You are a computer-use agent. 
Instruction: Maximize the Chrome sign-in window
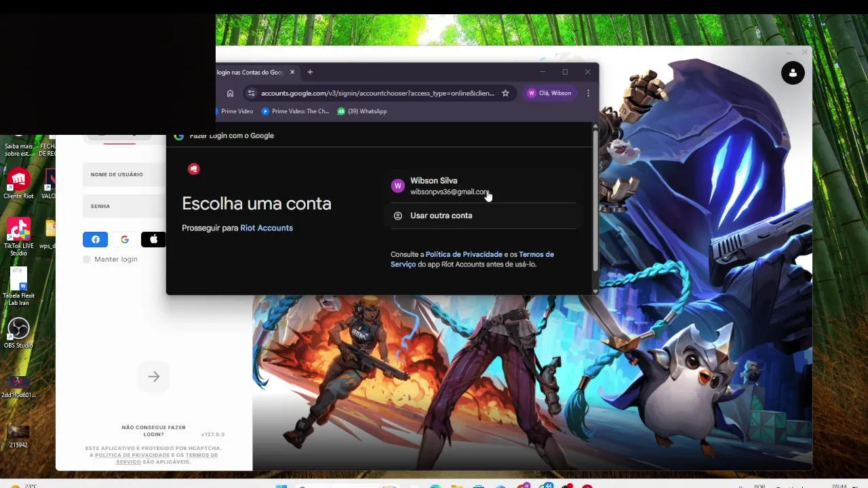click(x=565, y=72)
